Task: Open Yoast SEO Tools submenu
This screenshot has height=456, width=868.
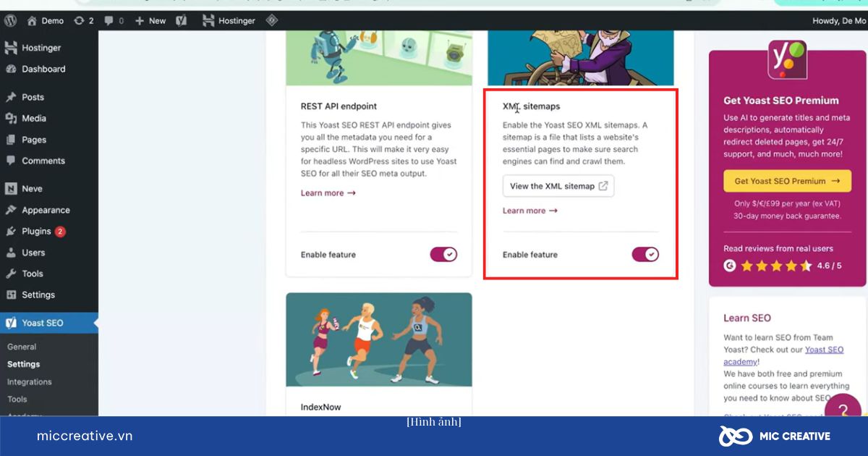Action: click(x=17, y=399)
